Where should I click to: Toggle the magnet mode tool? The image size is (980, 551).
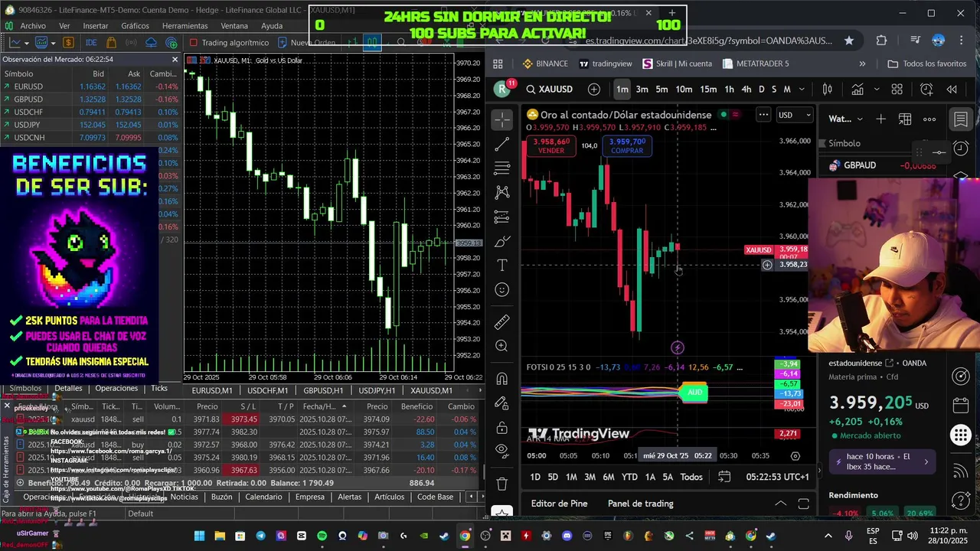(x=502, y=379)
